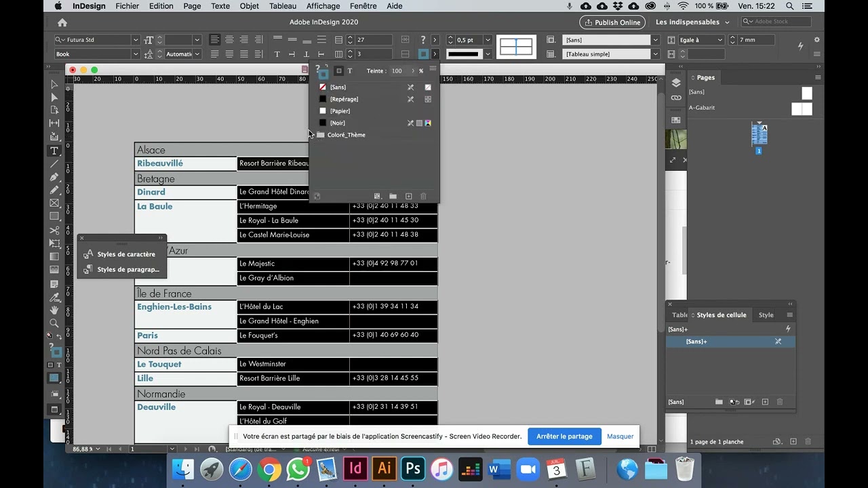Screen dimensions: 868x488
Task: Select the Gap tool
Action: tap(54, 123)
